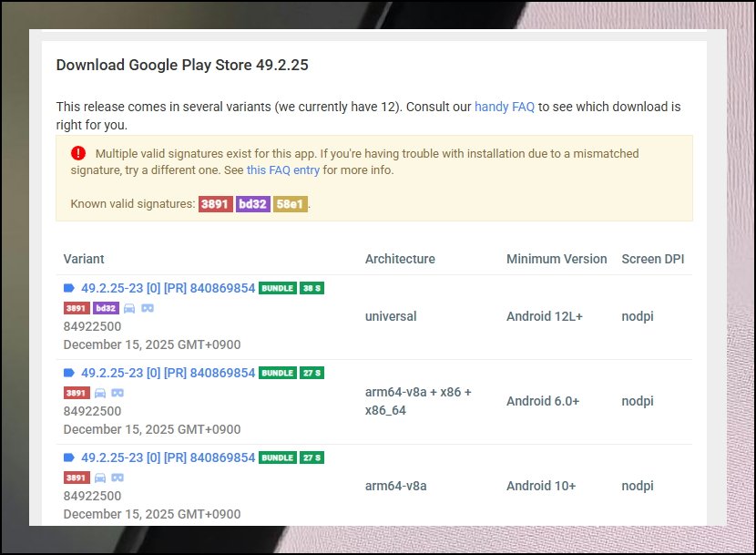Click the December 15, 2025 date in universal row
This screenshot has width=756, height=555.
pos(152,344)
